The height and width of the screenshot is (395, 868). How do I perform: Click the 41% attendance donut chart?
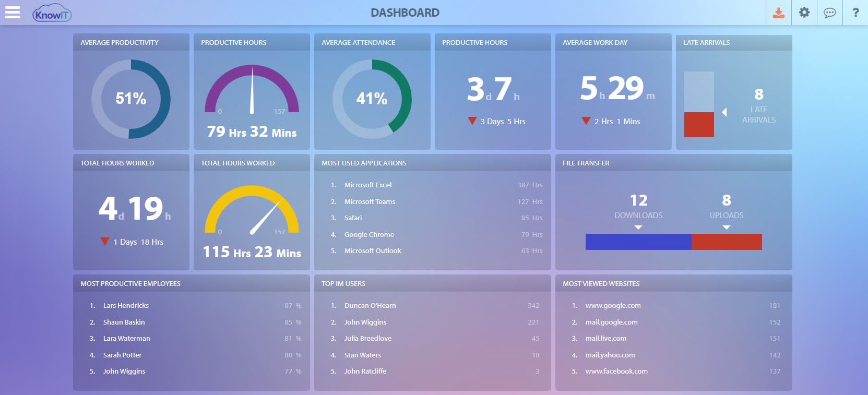[x=372, y=99]
